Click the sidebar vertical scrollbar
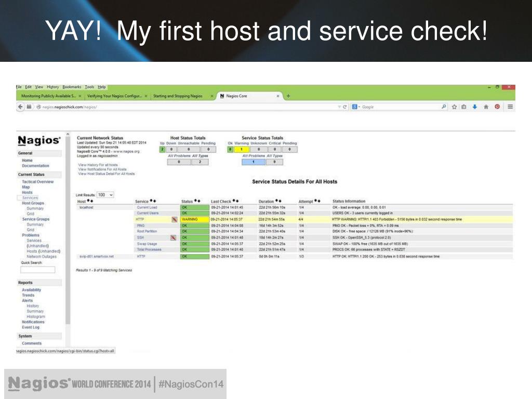This screenshot has height=399, width=532. tap(68, 231)
